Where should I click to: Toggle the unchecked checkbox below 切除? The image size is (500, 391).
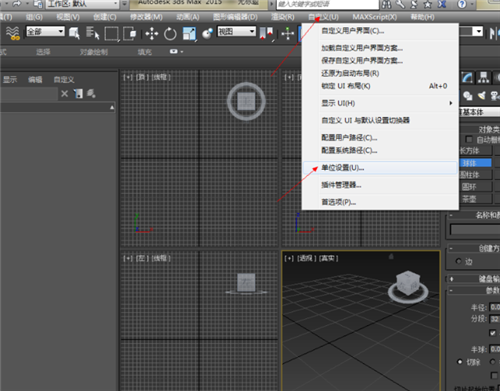coord(494,376)
